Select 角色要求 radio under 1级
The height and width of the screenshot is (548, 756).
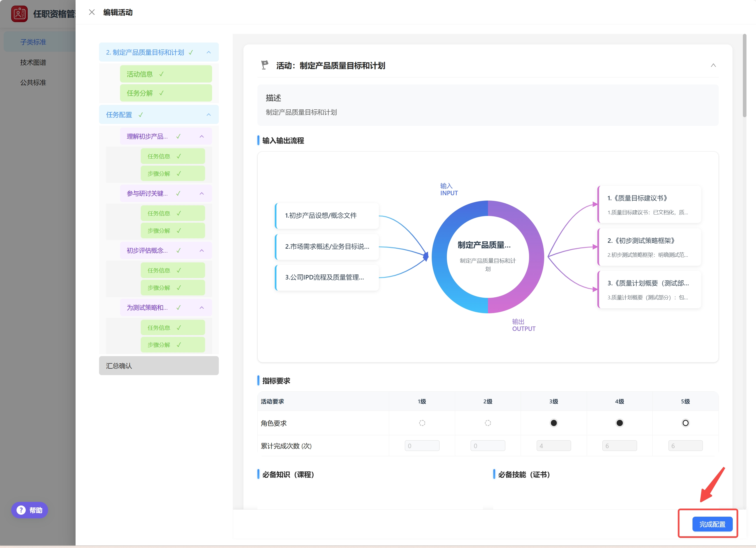click(422, 423)
